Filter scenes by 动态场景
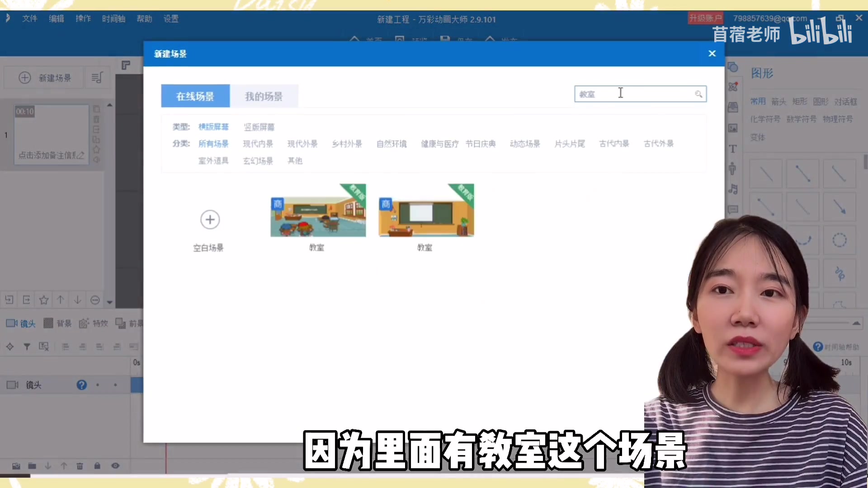This screenshot has width=868, height=488. tap(525, 144)
